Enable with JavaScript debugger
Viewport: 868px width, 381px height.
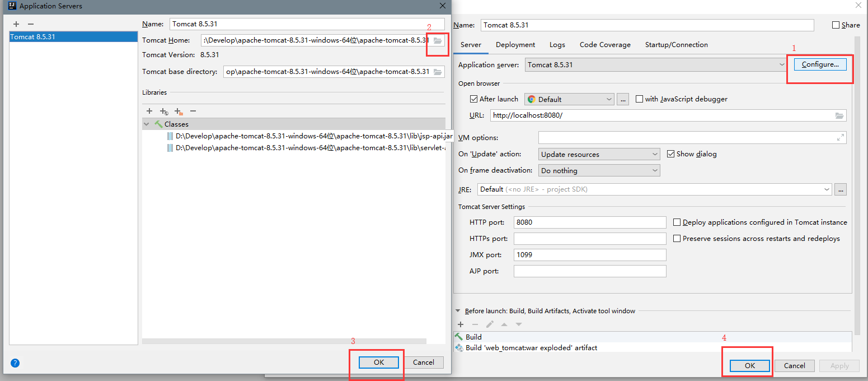tap(640, 99)
